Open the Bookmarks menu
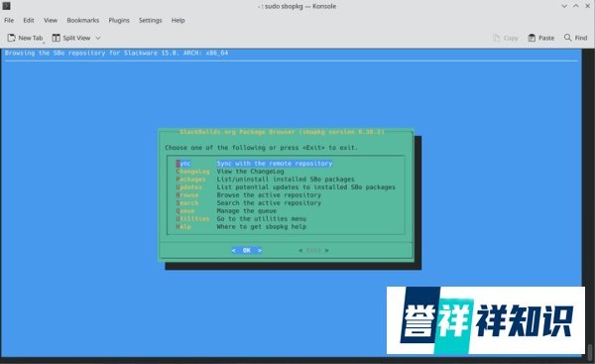595x364 pixels. [x=82, y=20]
